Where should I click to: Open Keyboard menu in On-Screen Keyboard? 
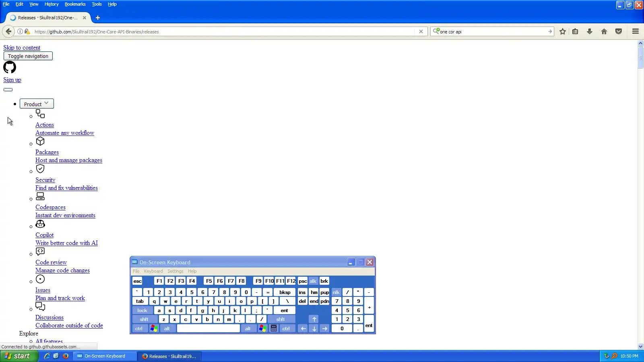(x=153, y=271)
